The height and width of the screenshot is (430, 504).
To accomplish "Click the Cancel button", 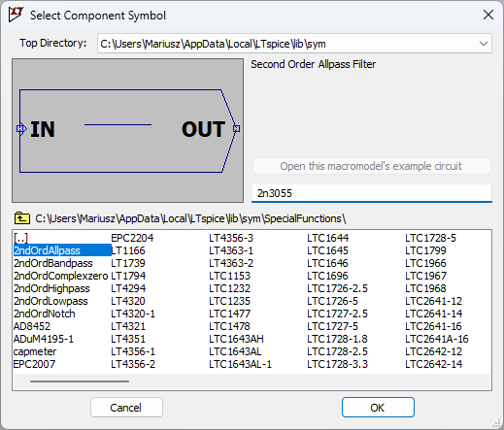I will coord(126,408).
